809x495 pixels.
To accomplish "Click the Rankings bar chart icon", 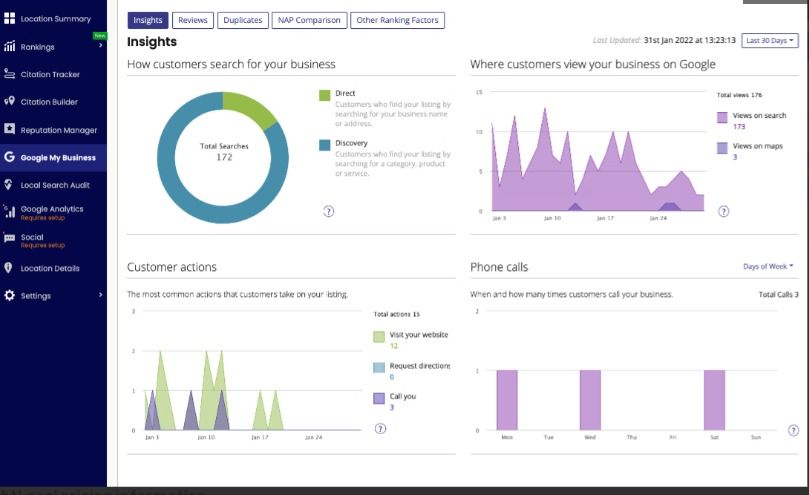I will pyautogui.click(x=9, y=46).
